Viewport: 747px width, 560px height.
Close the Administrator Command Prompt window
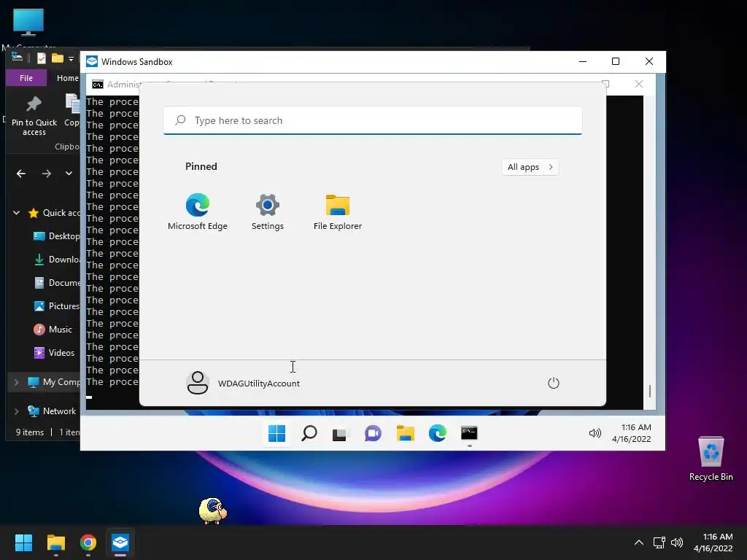pyautogui.click(x=639, y=85)
